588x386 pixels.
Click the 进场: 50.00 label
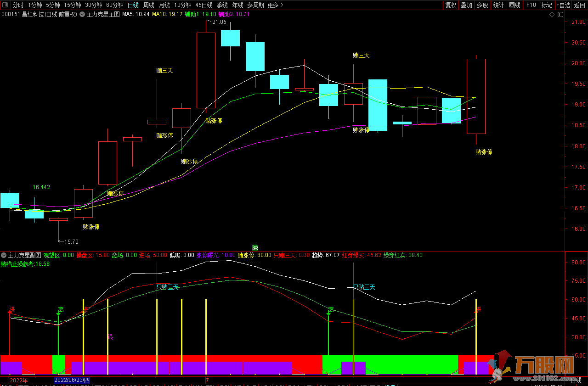click(153, 255)
